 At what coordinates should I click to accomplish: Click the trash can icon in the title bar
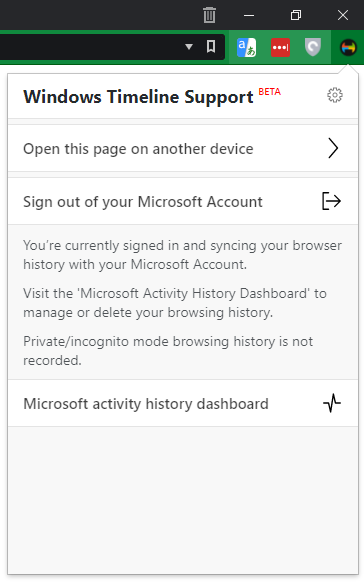(209, 15)
